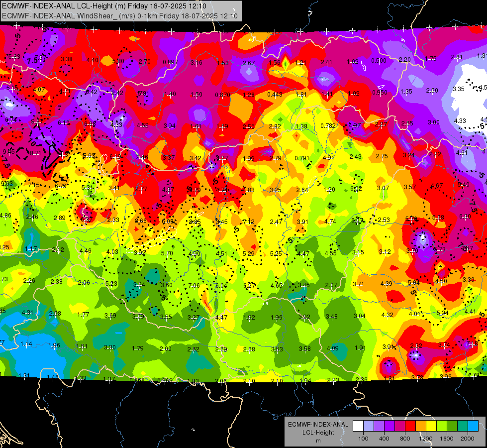Click the magenta-pink legend swatch
This screenshot has width=487, height=448.
coord(400,426)
